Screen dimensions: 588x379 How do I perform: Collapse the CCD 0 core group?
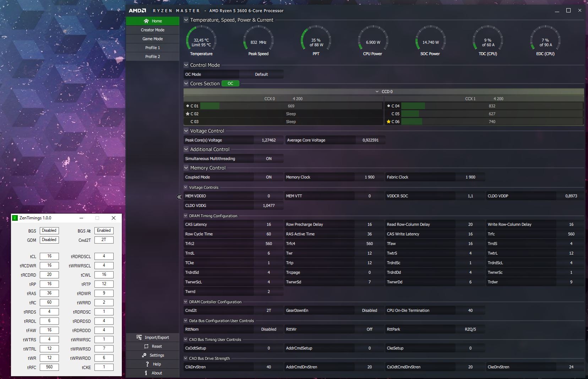377,92
